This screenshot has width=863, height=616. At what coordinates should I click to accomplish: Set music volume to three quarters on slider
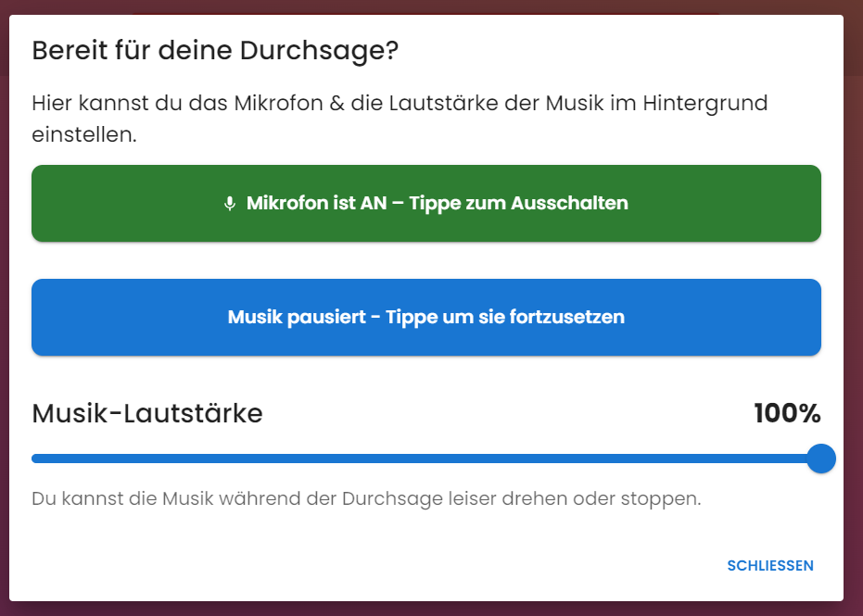click(624, 459)
